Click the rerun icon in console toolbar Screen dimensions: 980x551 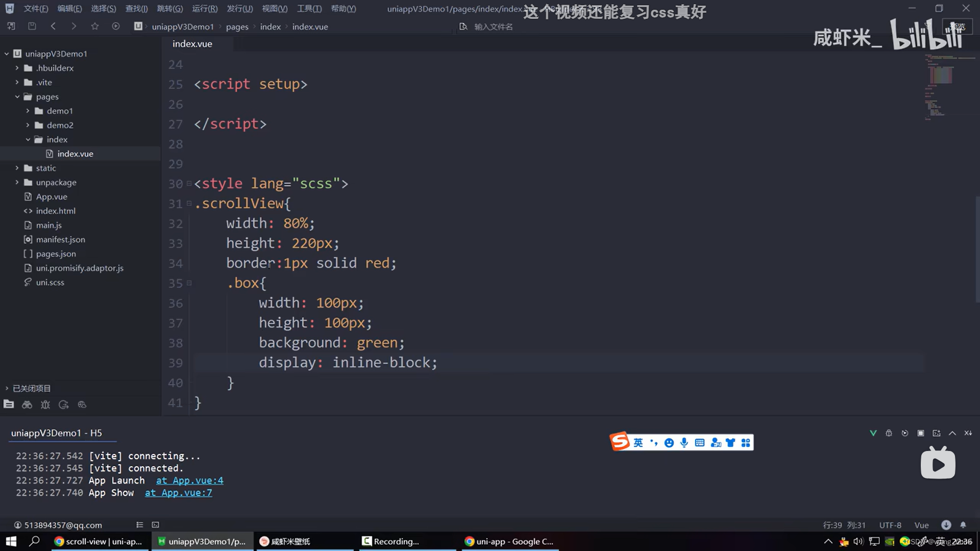904,433
